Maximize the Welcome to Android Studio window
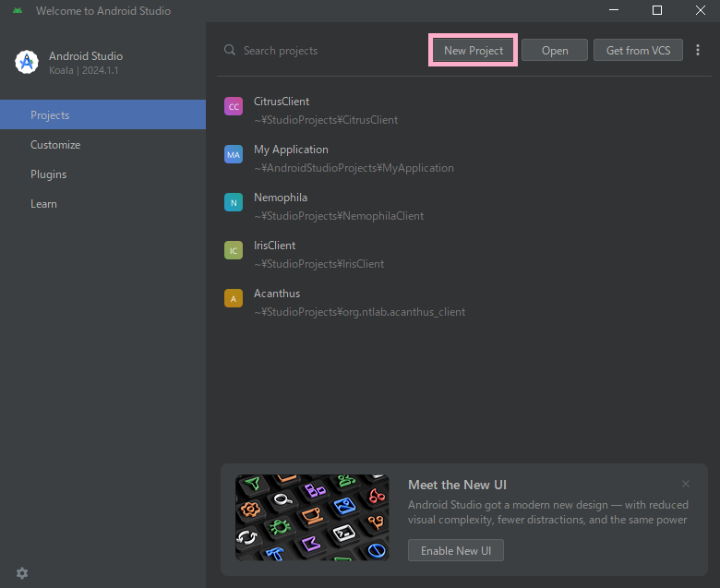This screenshot has height=588, width=720. (x=657, y=10)
